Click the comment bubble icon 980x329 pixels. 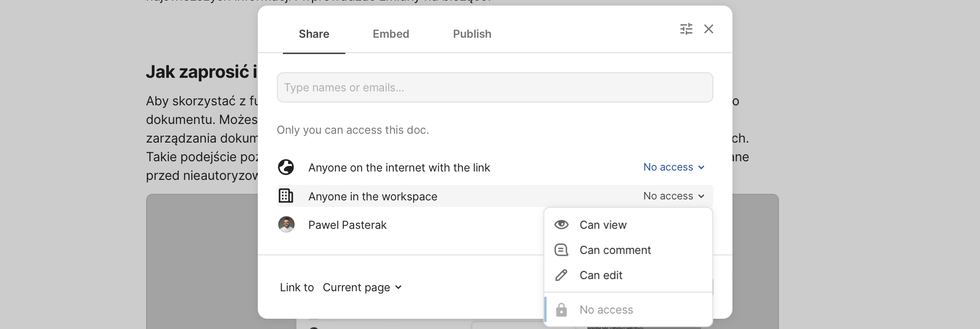[x=561, y=250]
